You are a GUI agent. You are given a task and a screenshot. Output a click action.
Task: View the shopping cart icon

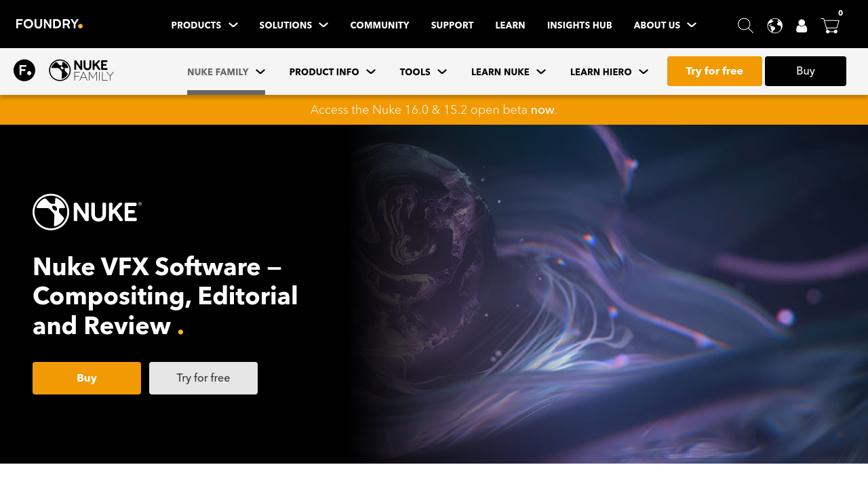coord(830,26)
